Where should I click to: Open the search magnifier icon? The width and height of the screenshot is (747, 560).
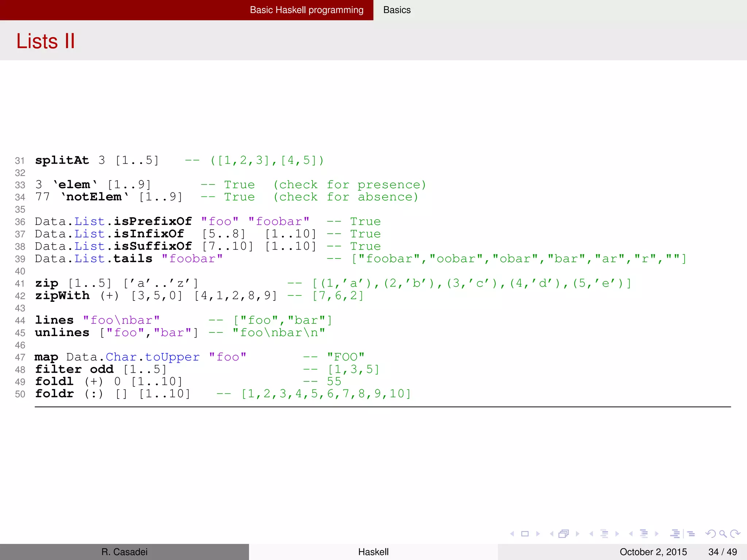tap(723, 534)
